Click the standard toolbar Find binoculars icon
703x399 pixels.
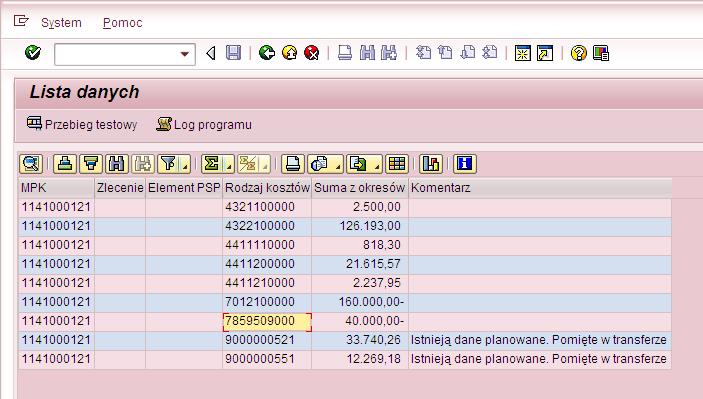[x=367, y=53]
